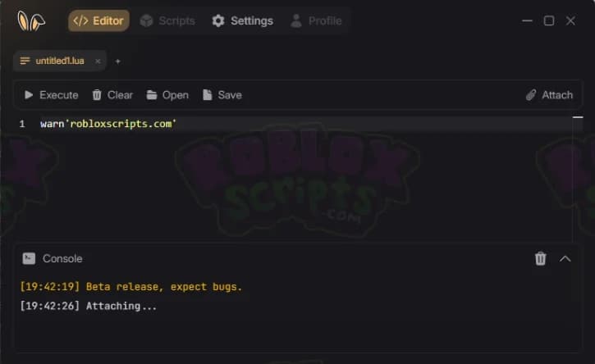Click the code line warn'robloxscripts.com'
This screenshot has width=595, height=364.
(x=108, y=124)
